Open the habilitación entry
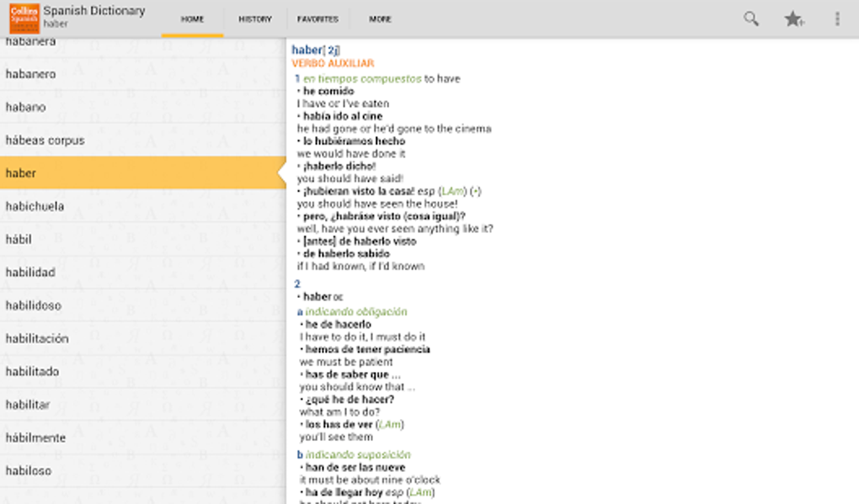 tap(36, 338)
